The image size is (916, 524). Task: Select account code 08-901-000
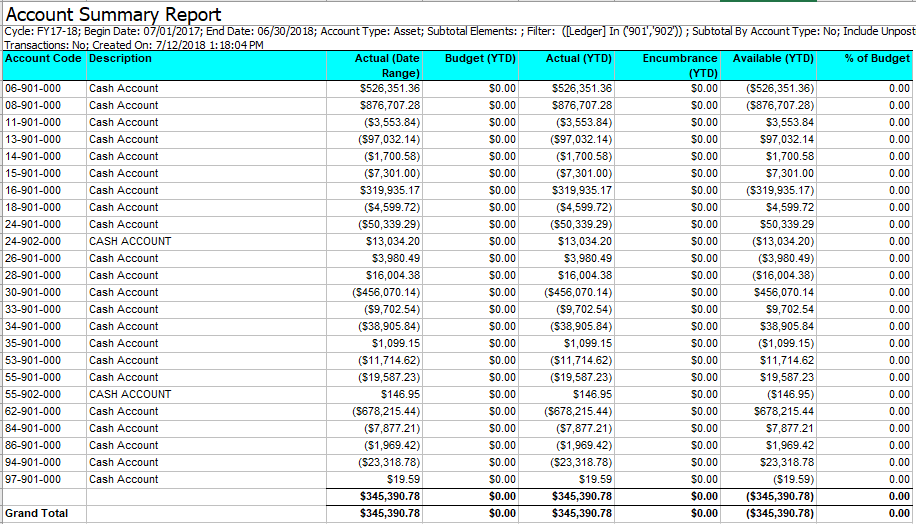tap(33, 105)
